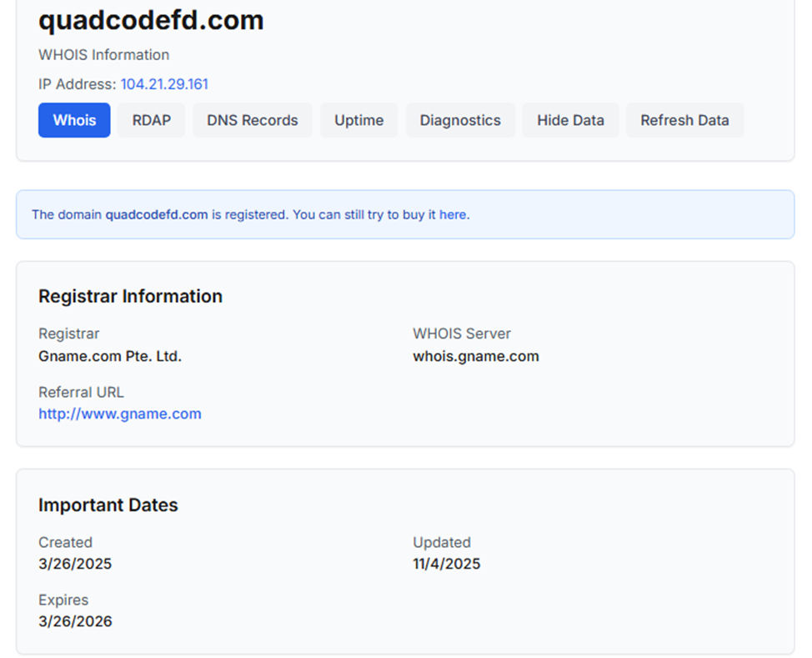Click the WHOIS Information subtitle
The height and width of the screenshot is (658, 812).
click(x=103, y=55)
